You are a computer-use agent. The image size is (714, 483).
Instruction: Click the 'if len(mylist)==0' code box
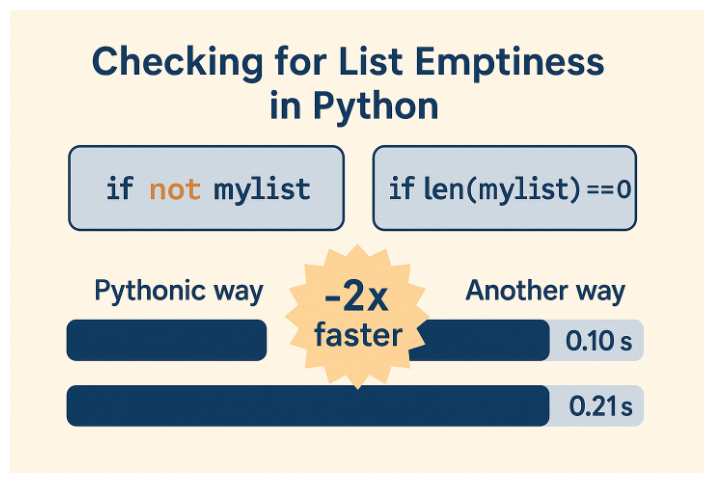[x=505, y=188]
